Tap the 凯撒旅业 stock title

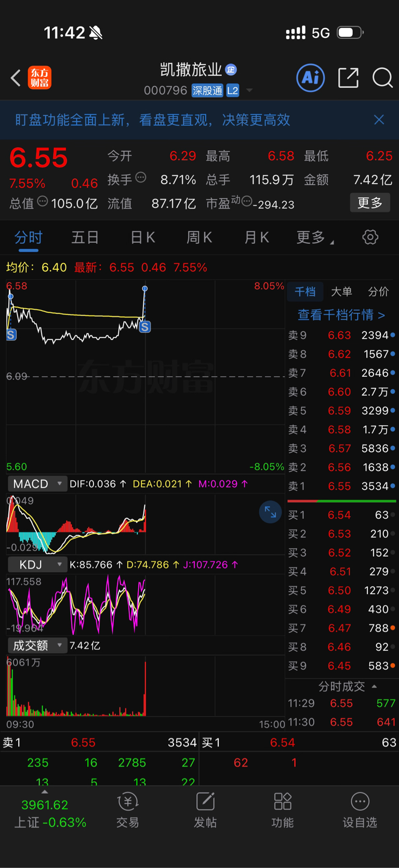191,70
